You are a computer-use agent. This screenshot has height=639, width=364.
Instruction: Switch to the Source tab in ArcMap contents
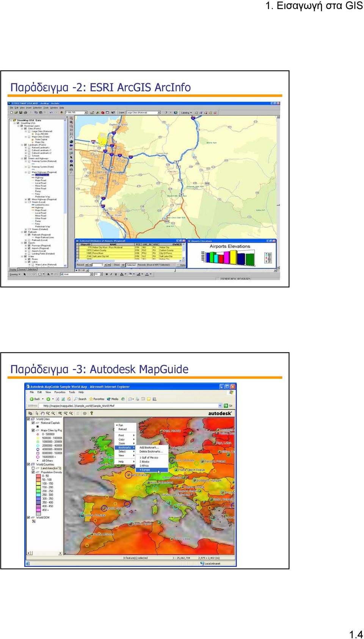(x=22, y=269)
